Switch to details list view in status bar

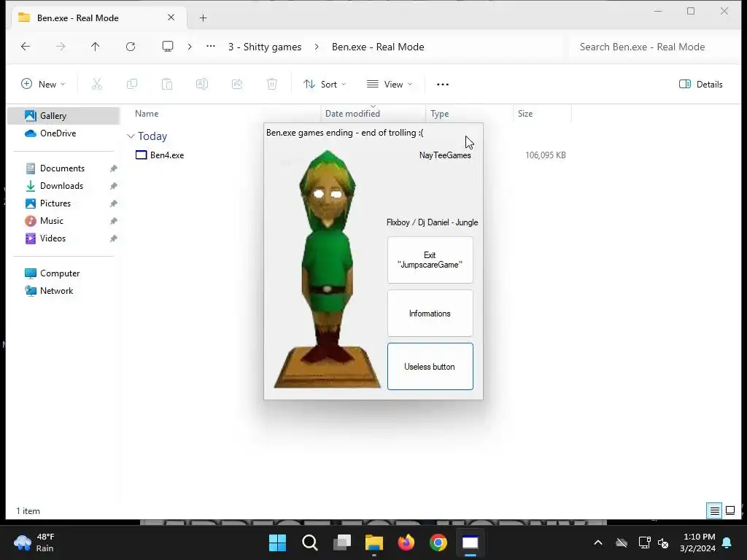pos(715,511)
